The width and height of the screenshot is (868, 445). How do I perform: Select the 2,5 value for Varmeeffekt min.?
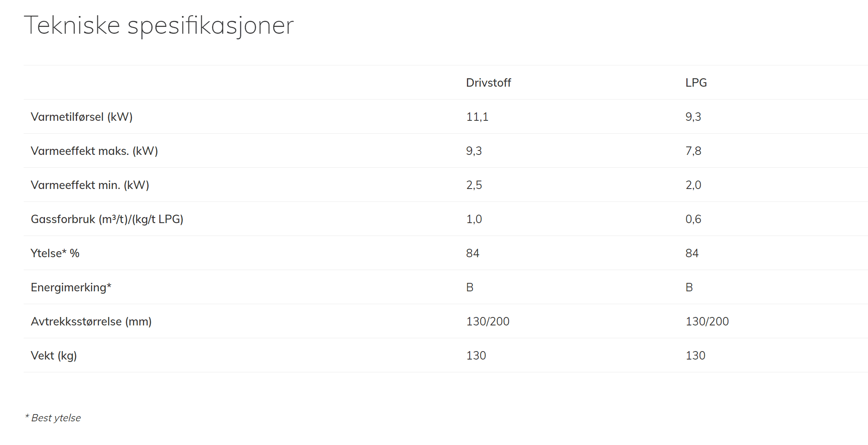tap(474, 185)
